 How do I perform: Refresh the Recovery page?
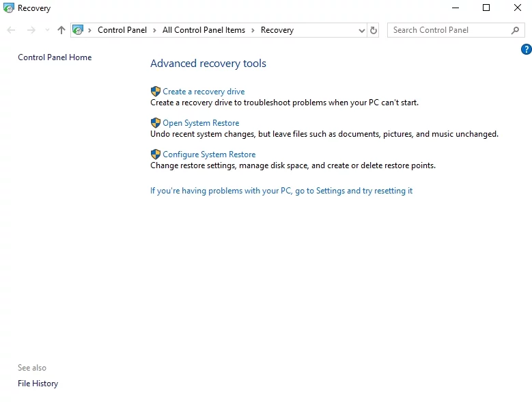tap(374, 30)
